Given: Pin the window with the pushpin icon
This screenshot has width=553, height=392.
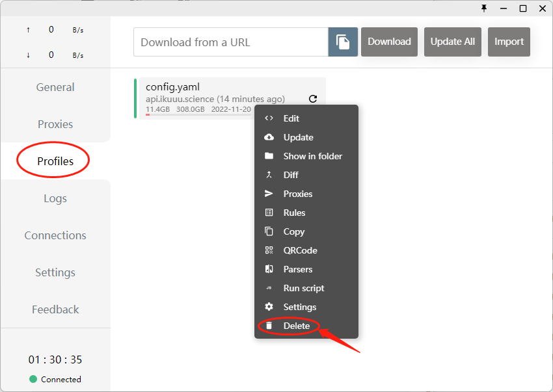Looking at the screenshot, I should [x=484, y=8].
